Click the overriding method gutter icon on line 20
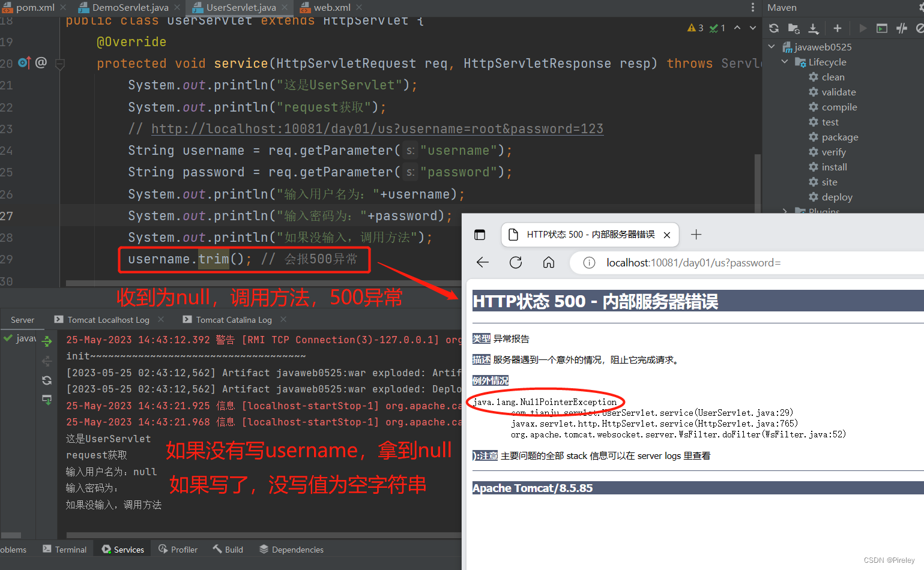The height and width of the screenshot is (570, 924). [x=24, y=62]
